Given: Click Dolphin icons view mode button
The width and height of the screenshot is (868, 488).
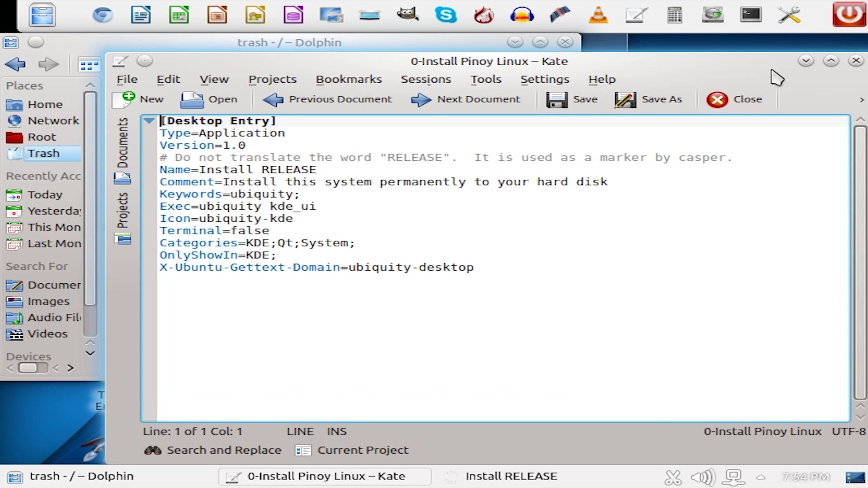Looking at the screenshot, I should (89, 65).
